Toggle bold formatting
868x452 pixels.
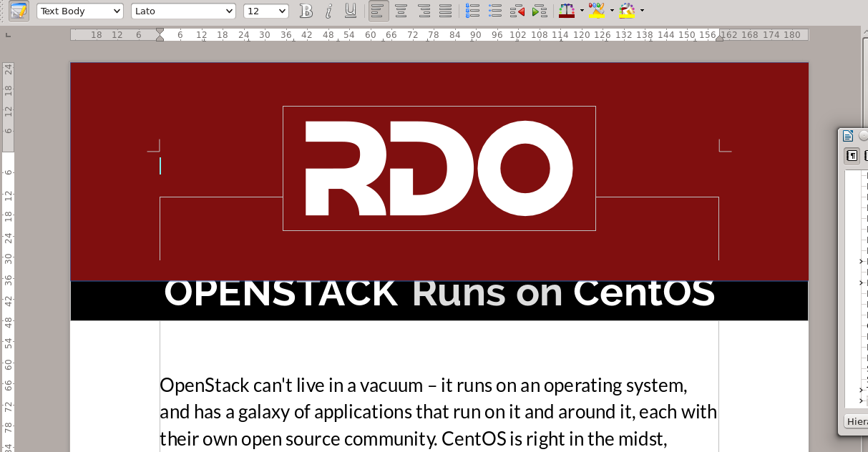tap(306, 11)
